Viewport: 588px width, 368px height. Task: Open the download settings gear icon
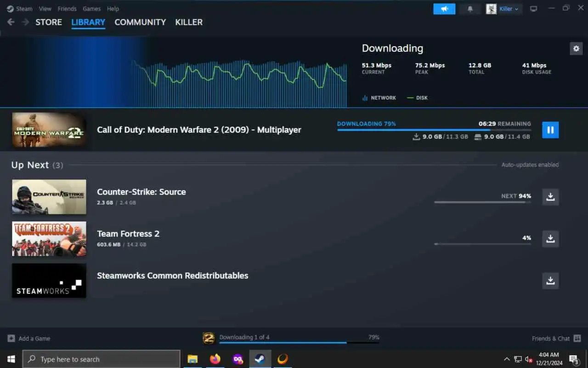[576, 48]
